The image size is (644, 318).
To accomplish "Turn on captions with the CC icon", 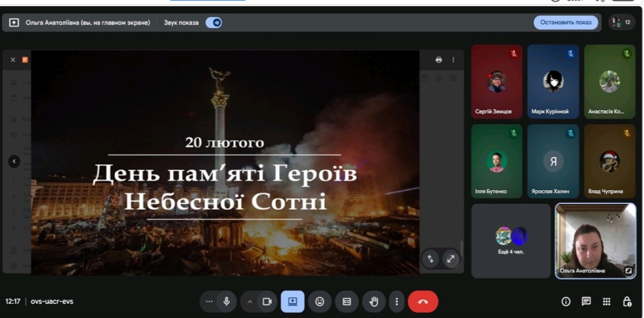I will point(347,302).
